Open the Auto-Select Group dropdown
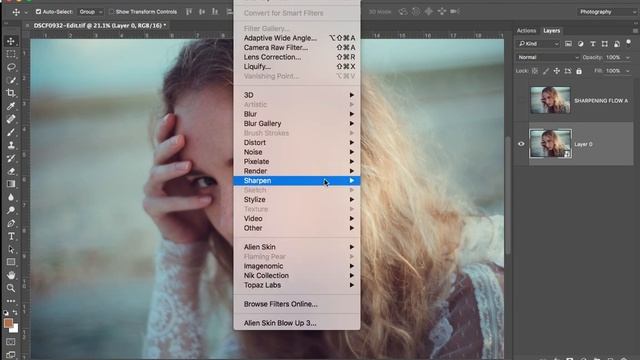The width and height of the screenshot is (640, 360). [91, 12]
